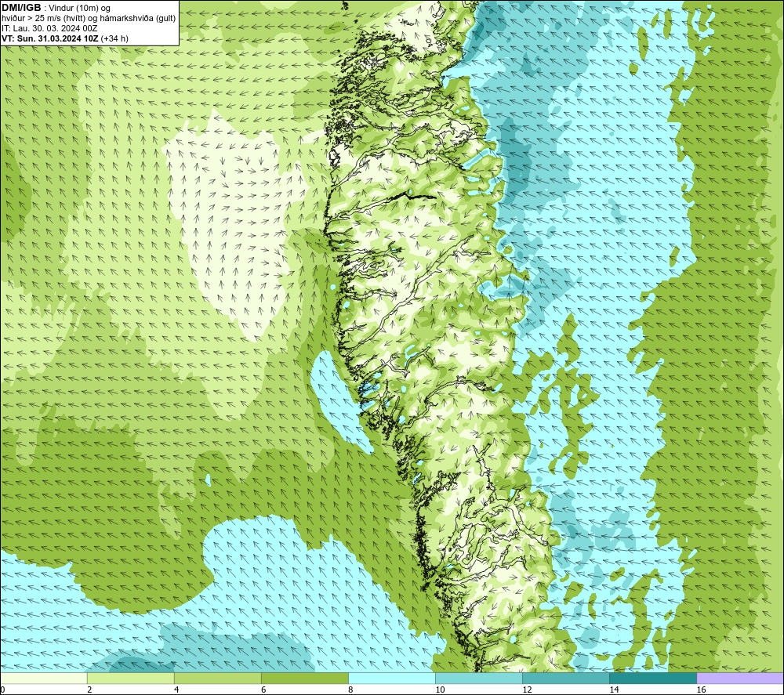This screenshot has width=784, height=695.
Task: Click the 'DMI/IGB' title text
Action: [21, 8]
